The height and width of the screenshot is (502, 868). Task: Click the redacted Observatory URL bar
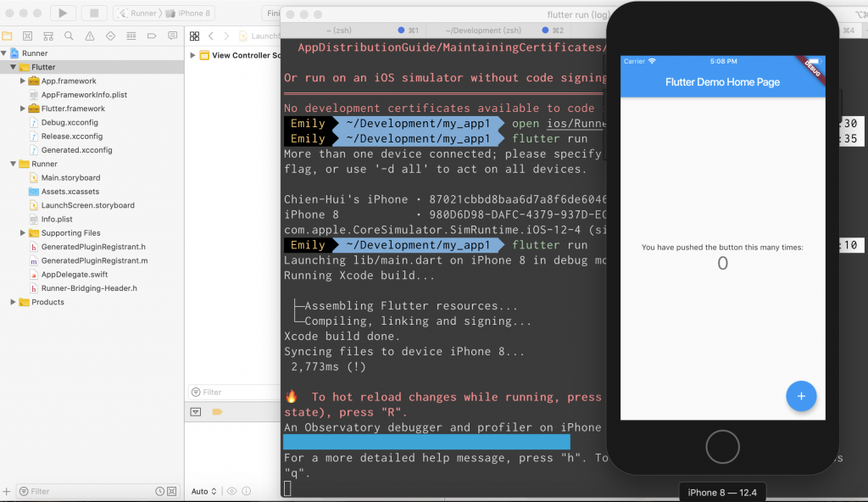coord(426,442)
